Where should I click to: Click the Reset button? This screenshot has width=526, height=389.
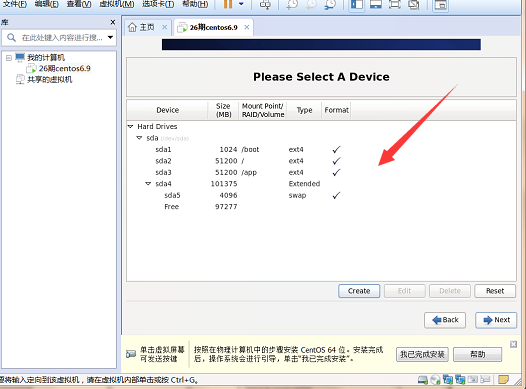pos(495,291)
